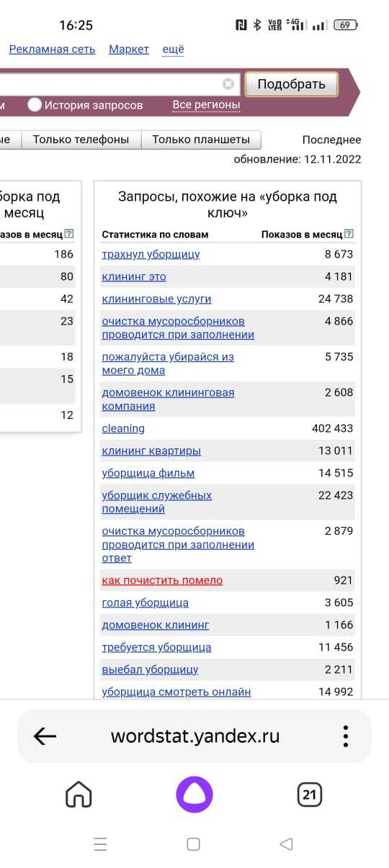Open the Рекламная сеть link
This screenshot has width=389, height=868.
tap(53, 49)
